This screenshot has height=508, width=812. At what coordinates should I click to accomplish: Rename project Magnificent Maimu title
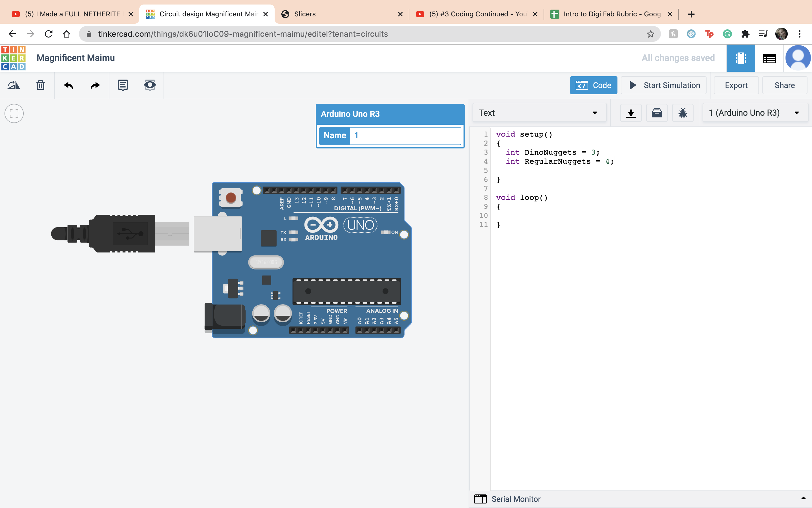pos(76,58)
